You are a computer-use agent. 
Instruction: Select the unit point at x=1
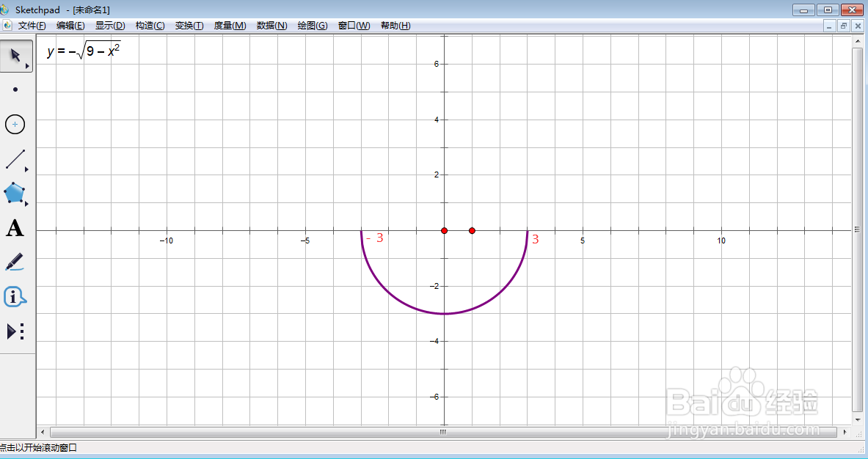[472, 231]
